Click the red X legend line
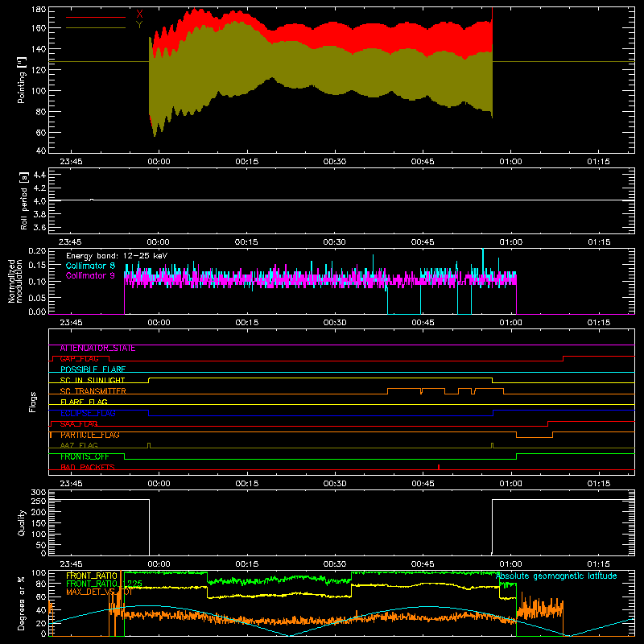The height and width of the screenshot is (644, 644). pyautogui.click(x=96, y=17)
